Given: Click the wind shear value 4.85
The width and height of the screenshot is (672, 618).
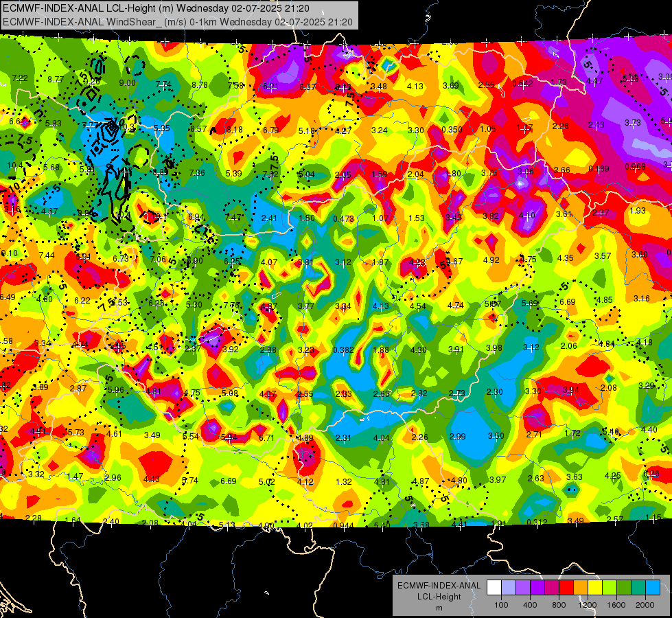Looking at the screenshot, I should tap(604, 300).
